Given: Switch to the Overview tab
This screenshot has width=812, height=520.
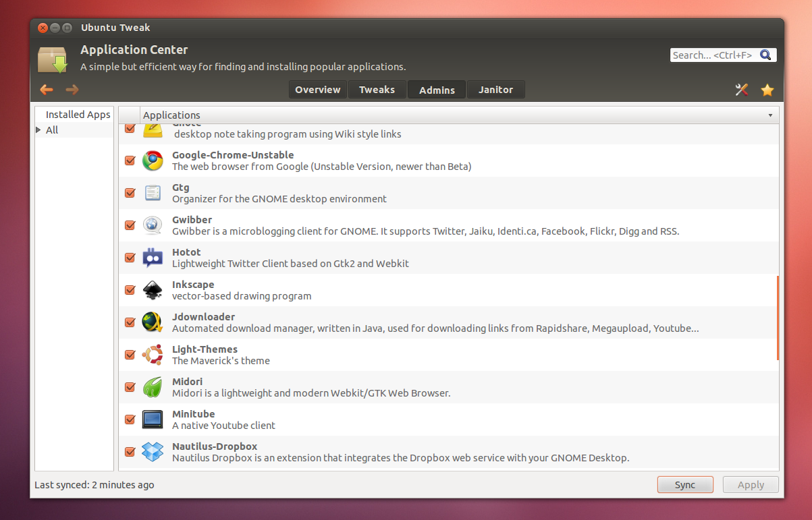Looking at the screenshot, I should pos(318,90).
